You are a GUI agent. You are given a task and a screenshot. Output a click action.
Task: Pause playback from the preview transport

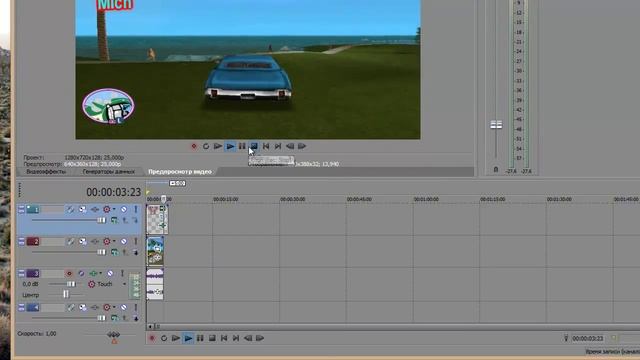tap(242, 146)
